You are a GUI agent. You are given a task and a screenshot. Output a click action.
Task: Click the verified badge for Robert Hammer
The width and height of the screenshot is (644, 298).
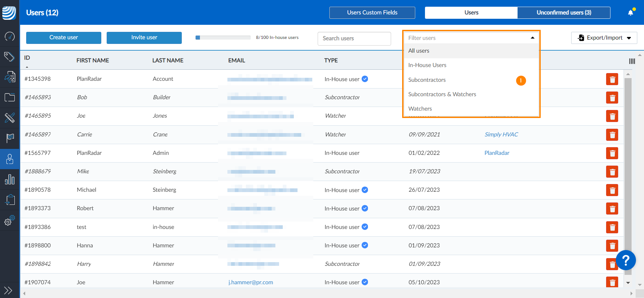click(x=365, y=208)
